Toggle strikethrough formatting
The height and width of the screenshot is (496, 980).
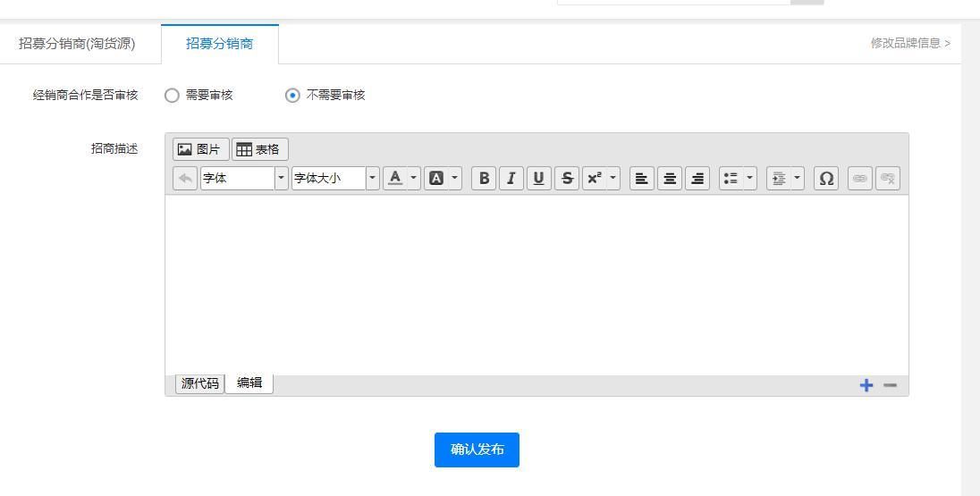567,179
